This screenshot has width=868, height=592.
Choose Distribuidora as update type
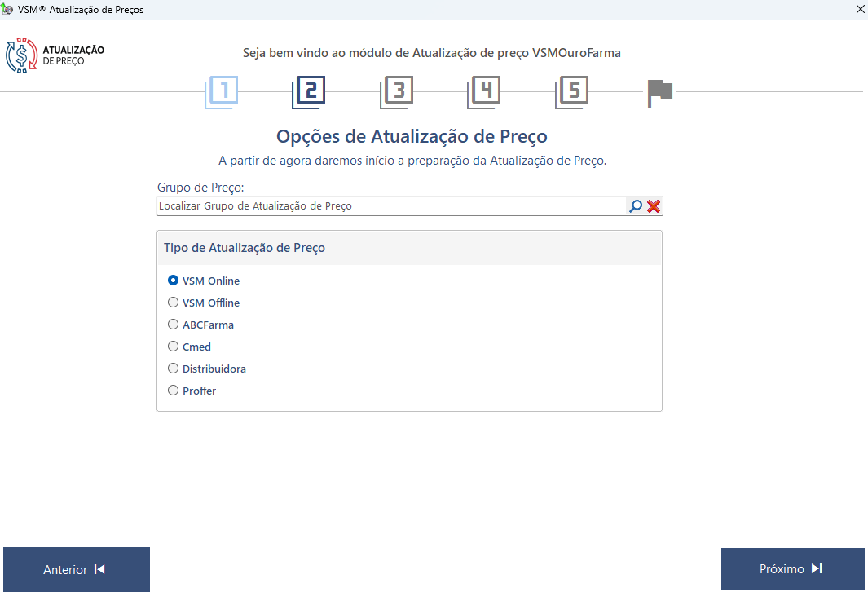(x=173, y=369)
